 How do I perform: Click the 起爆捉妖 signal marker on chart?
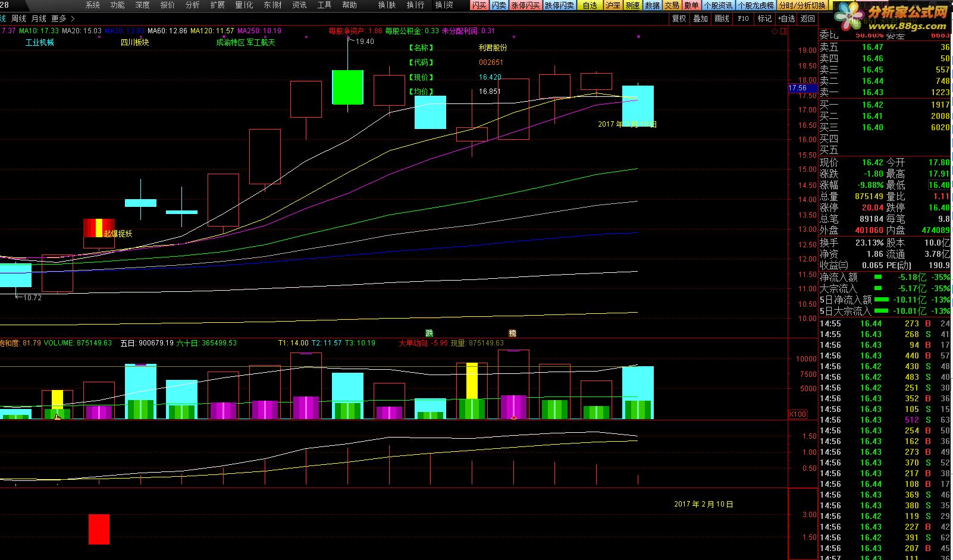[x=118, y=234]
